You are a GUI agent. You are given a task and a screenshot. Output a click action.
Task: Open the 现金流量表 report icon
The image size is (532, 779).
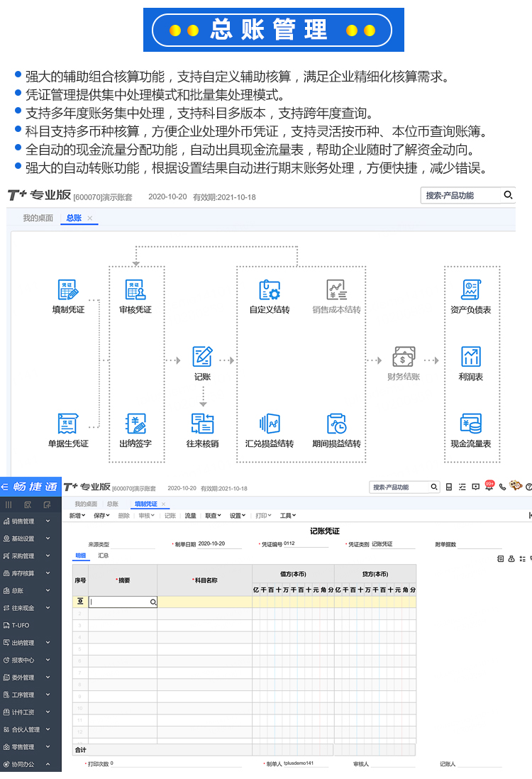[x=470, y=424]
